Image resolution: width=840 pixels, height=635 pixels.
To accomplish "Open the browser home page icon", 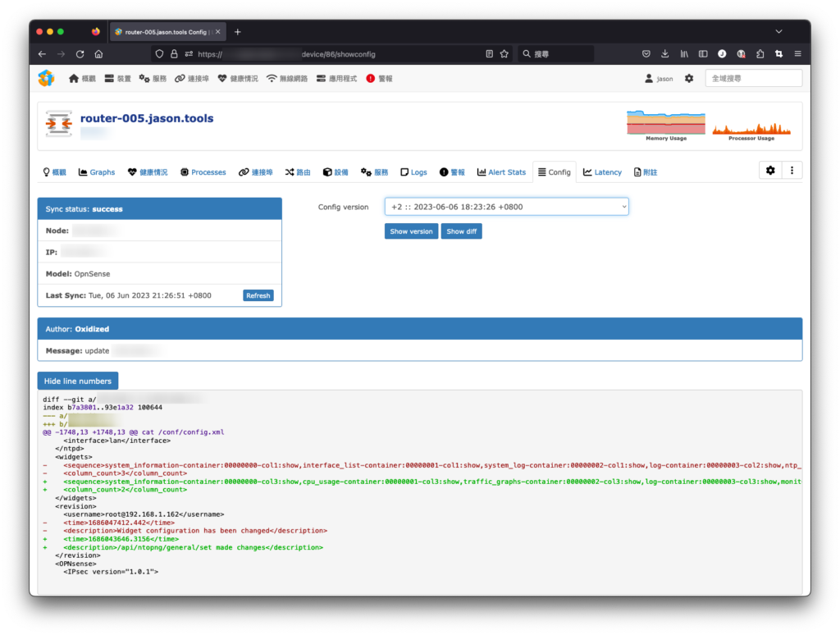I will (98, 54).
